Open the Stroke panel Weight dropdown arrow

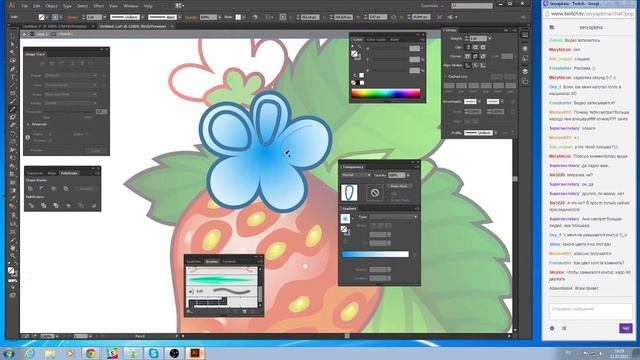(x=490, y=39)
